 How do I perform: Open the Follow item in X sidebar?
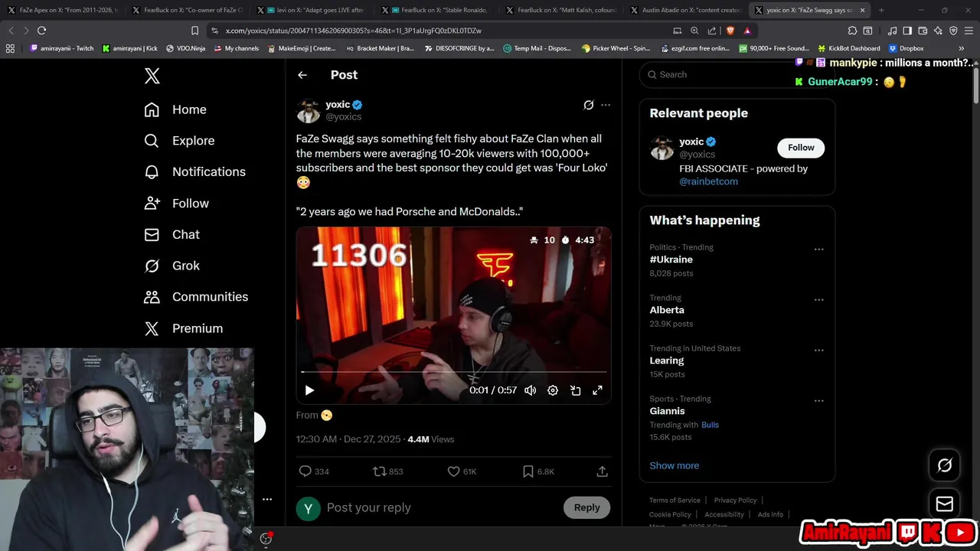coord(176,204)
